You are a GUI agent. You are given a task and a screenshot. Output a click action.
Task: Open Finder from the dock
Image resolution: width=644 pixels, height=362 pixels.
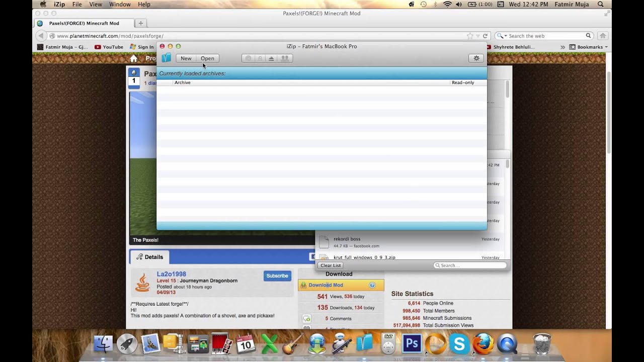pyautogui.click(x=104, y=343)
